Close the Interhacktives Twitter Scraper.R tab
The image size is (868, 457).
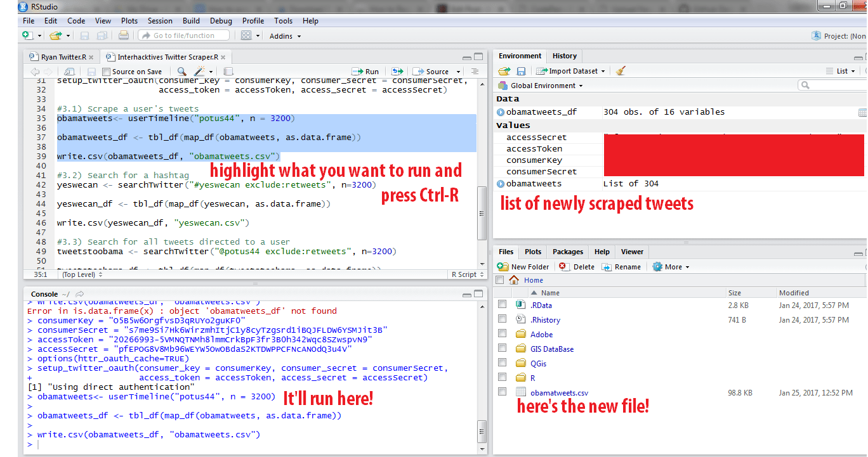click(223, 57)
